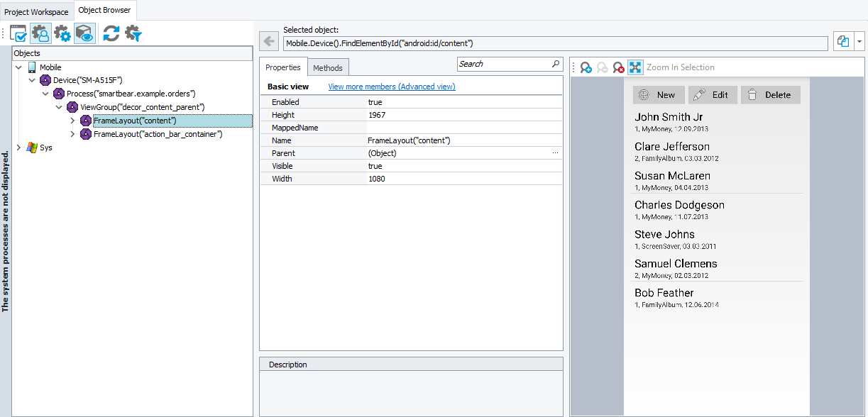Toggle the cube-eye object view button
This screenshot has width=868, height=417.
[84, 33]
